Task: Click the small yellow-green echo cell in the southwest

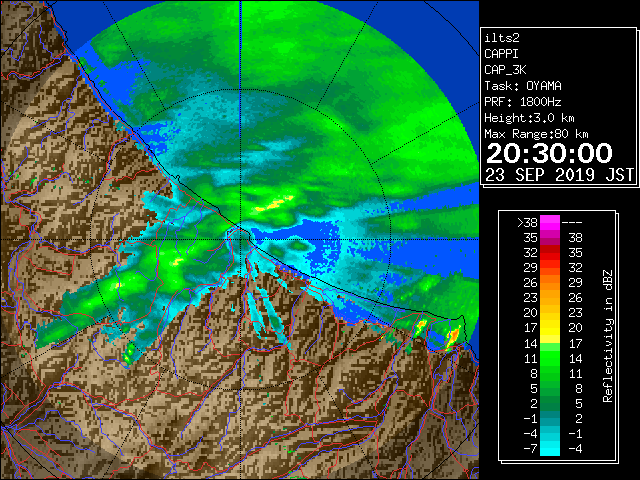Action: [x=129, y=353]
